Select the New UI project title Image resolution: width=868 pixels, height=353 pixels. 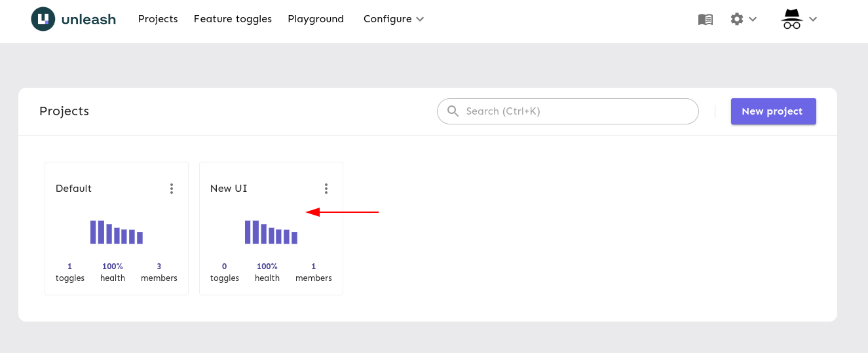[229, 189]
